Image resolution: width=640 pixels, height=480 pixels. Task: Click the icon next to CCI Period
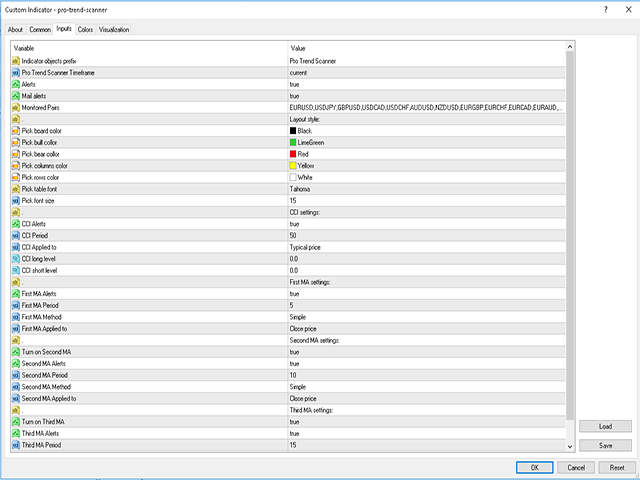[16, 235]
